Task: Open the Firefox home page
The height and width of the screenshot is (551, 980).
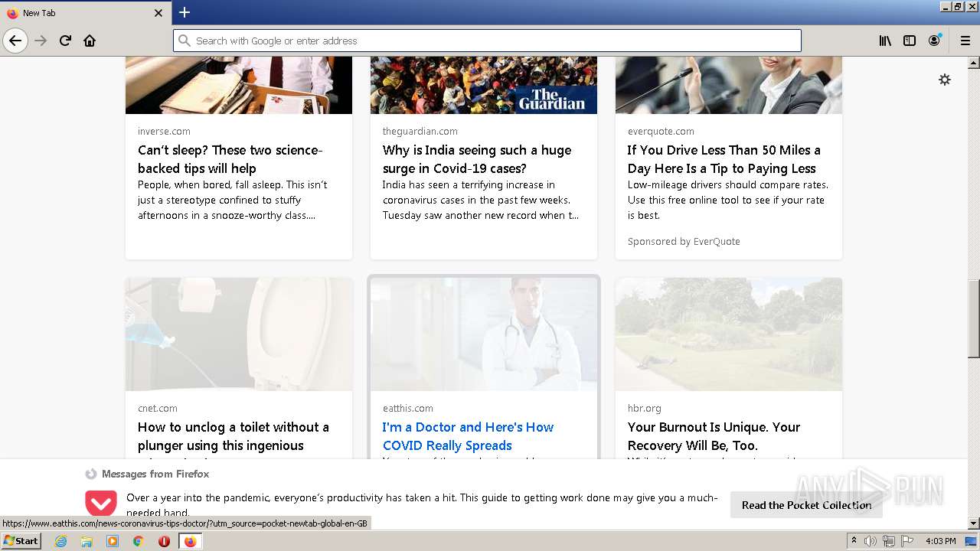Action: 90,41
